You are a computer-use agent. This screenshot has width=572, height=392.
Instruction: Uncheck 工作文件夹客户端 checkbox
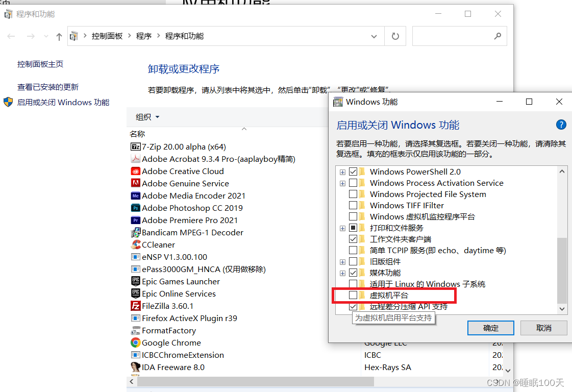(353, 239)
